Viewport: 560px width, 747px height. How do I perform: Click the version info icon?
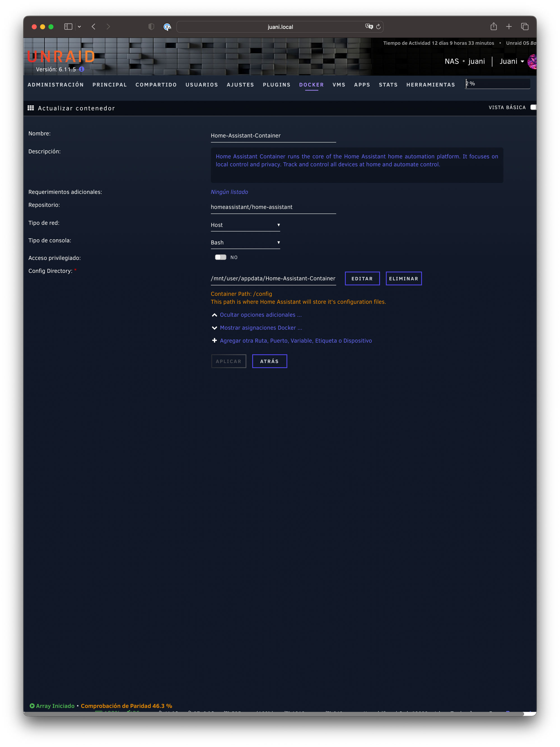tap(82, 69)
